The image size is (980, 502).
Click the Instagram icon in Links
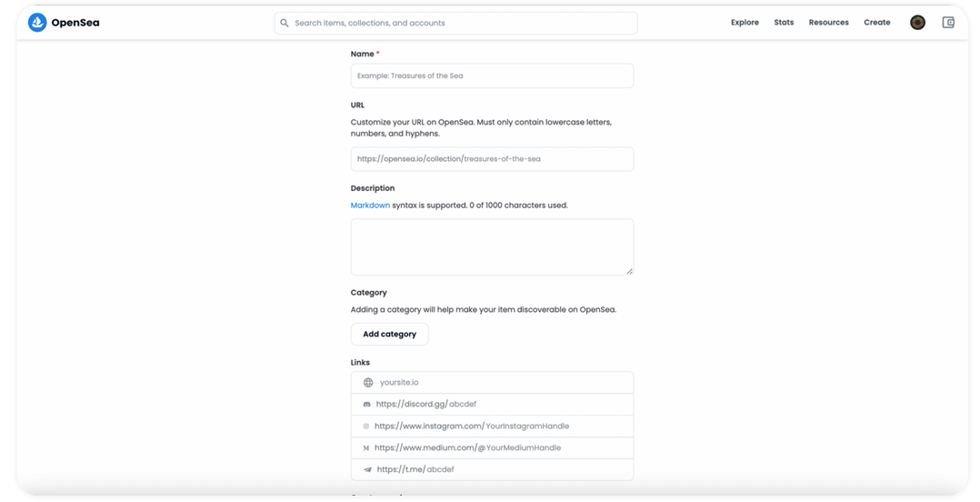click(x=366, y=427)
